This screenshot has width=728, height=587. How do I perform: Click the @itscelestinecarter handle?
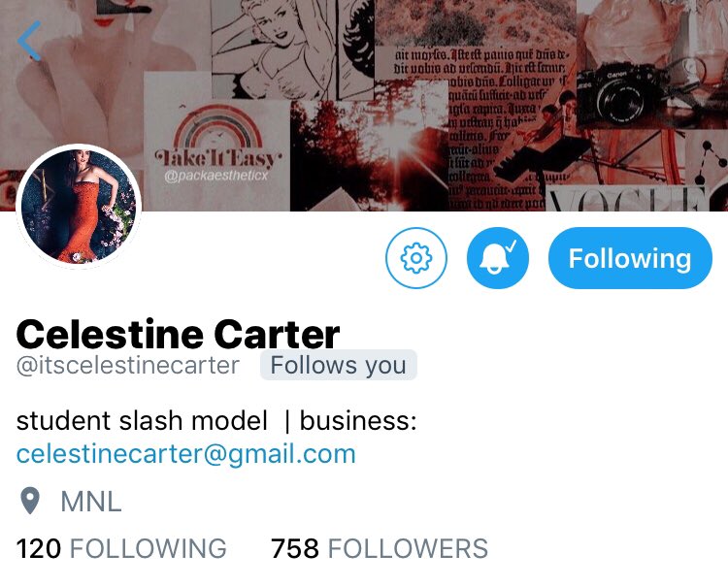coord(128,365)
